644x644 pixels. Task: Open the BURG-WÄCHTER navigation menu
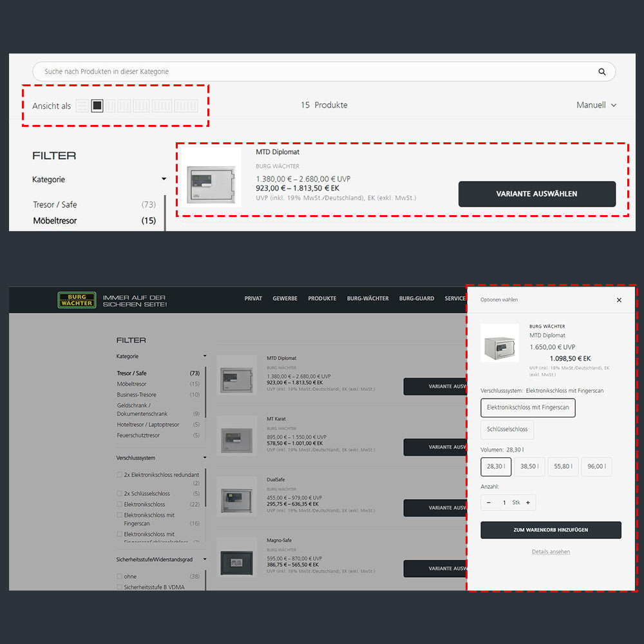tap(368, 299)
